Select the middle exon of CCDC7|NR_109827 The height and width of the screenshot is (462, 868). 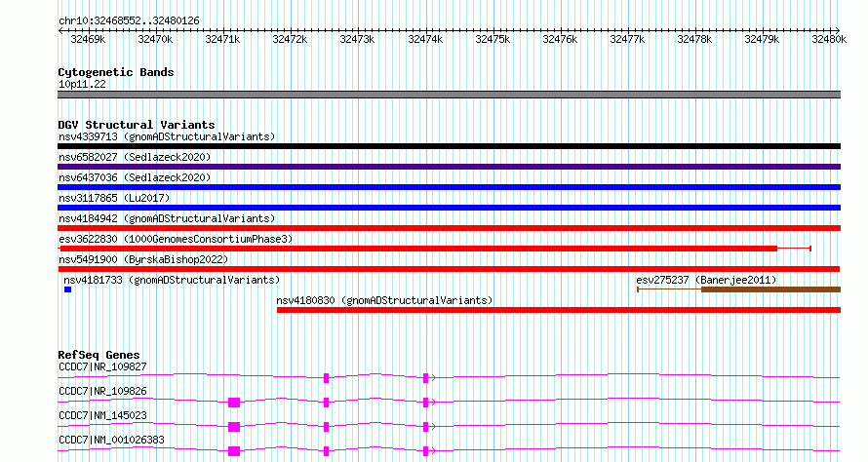click(x=326, y=378)
